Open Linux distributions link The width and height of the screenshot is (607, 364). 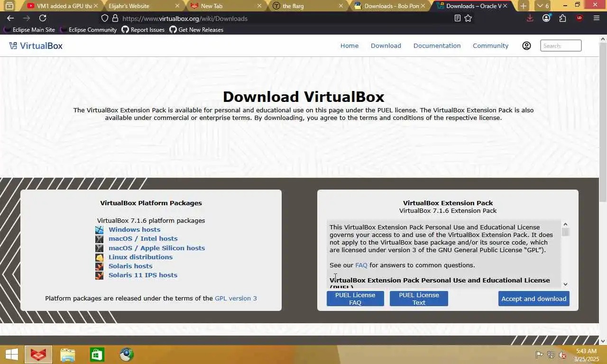[x=140, y=257]
